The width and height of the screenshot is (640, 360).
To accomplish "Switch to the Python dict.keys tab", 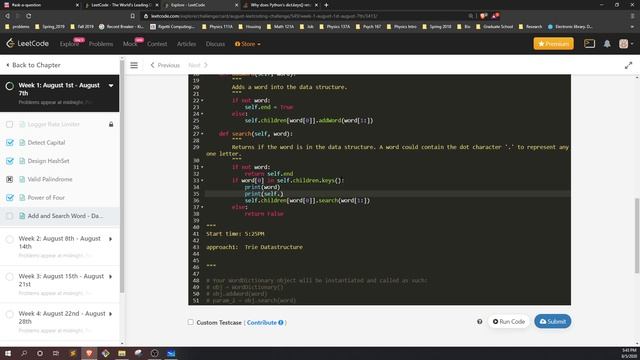I will pyautogui.click(x=281, y=5).
